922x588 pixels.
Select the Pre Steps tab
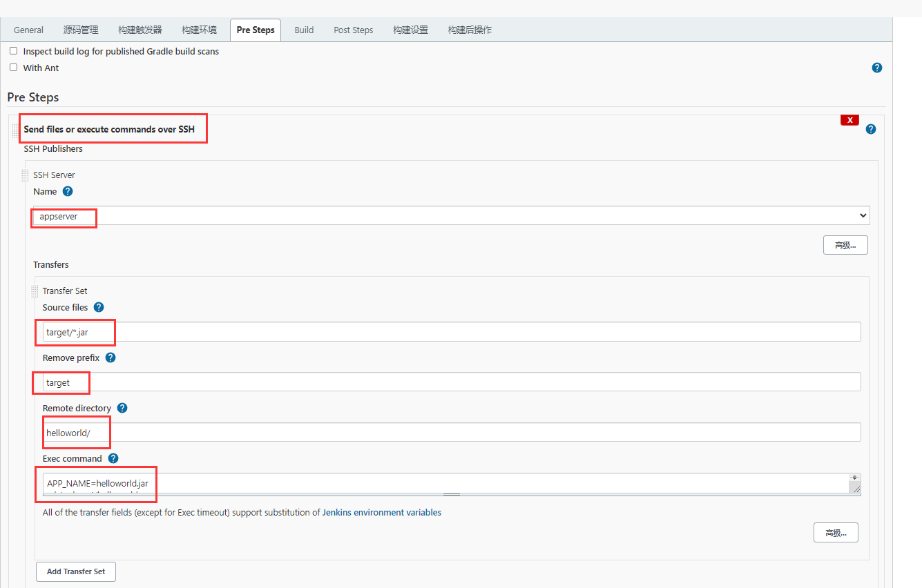[256, 30]
